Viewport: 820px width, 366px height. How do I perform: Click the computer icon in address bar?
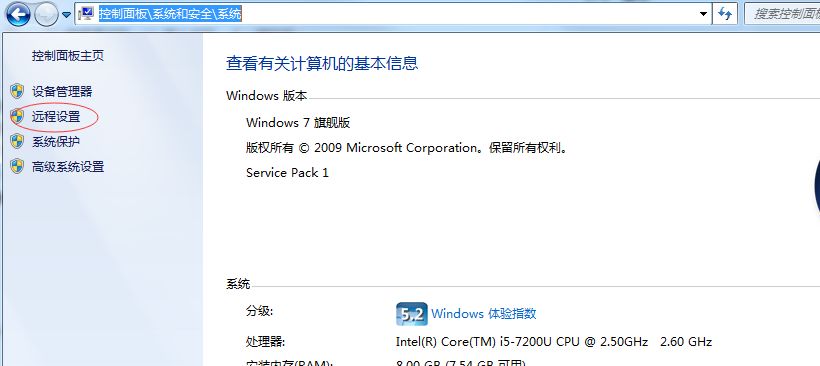point(86,14)
